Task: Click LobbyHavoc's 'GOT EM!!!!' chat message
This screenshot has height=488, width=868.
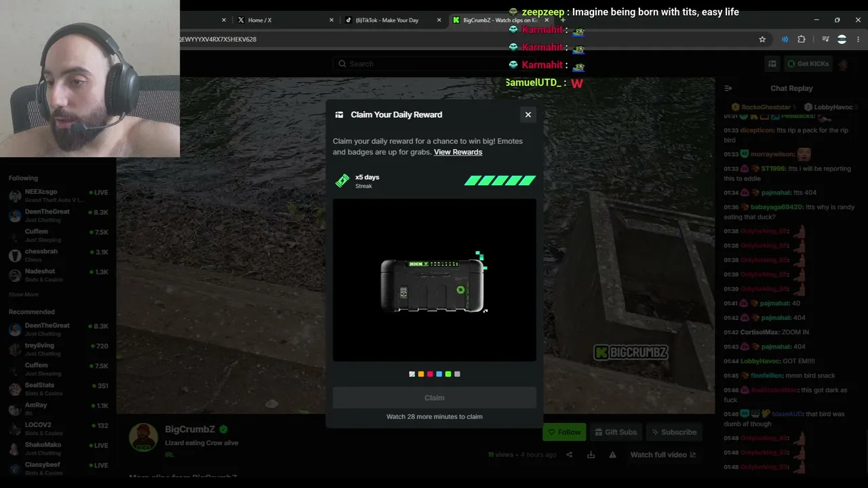Action: click(769, 361)
